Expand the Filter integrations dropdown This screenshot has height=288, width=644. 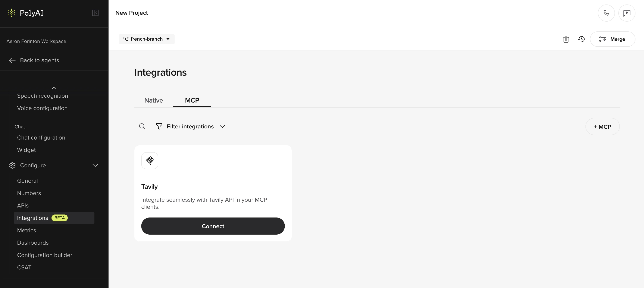coord(222,127)
